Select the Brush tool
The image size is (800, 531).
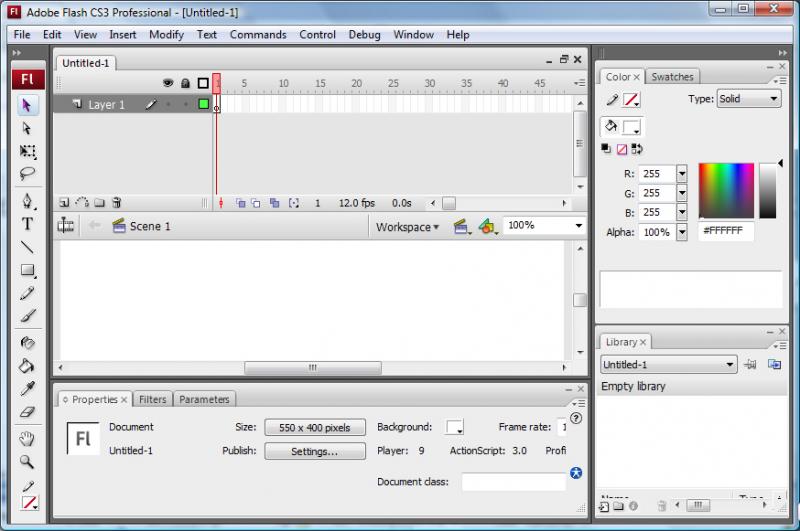tap(27, 316)
